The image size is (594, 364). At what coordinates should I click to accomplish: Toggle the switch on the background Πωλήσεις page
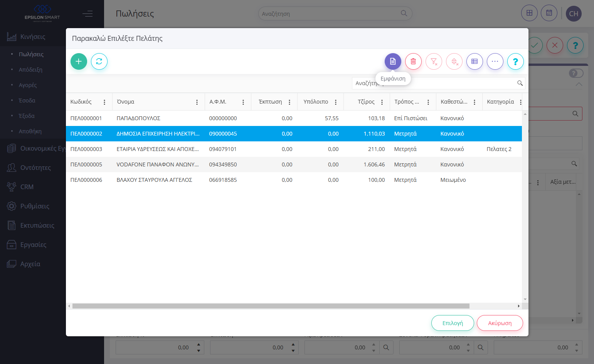pyautogui.click(x=576, y=73)
